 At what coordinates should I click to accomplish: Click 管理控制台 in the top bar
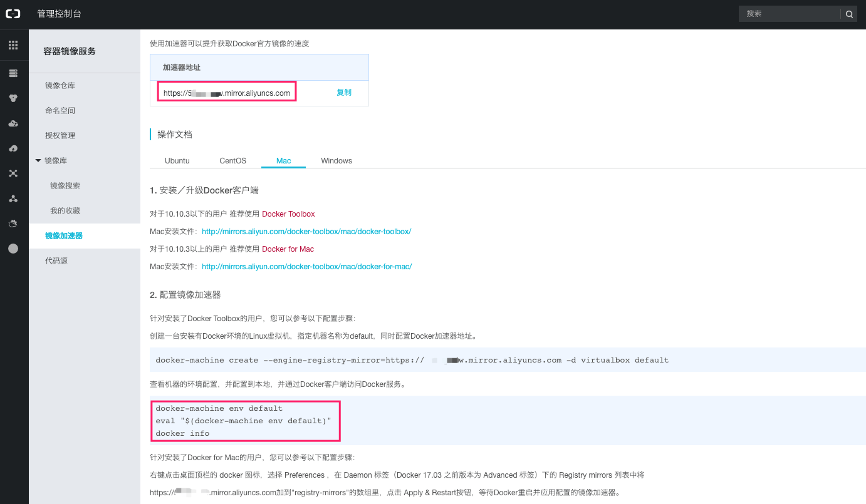click(59, 14)
